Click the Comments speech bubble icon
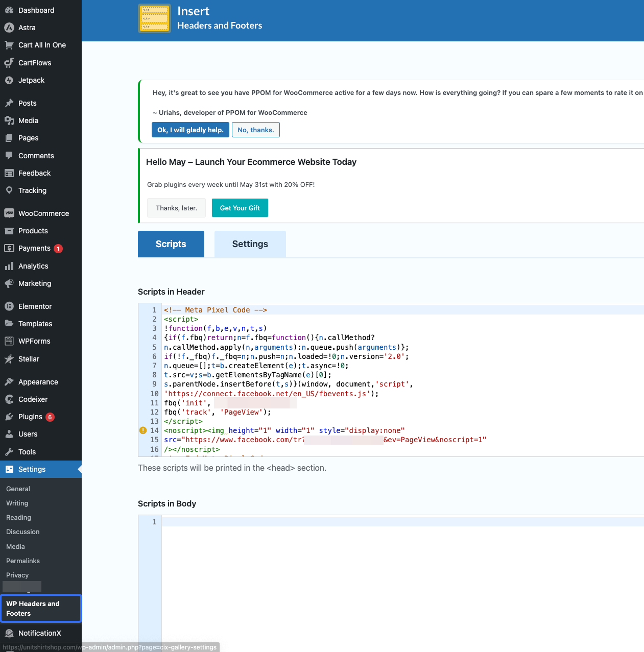The height and width of the screenshot is (652, 644). [x=9, y=156]
